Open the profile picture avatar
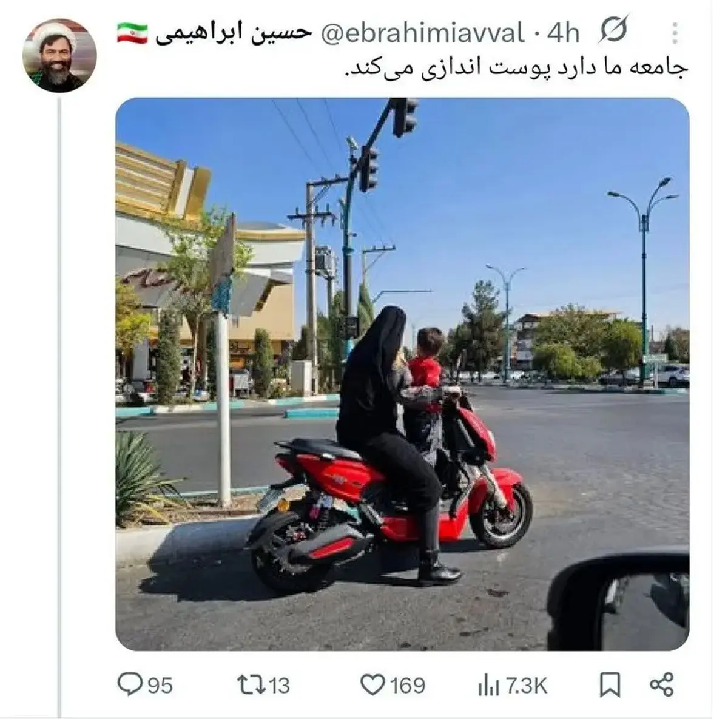 (x=59, y=55)
